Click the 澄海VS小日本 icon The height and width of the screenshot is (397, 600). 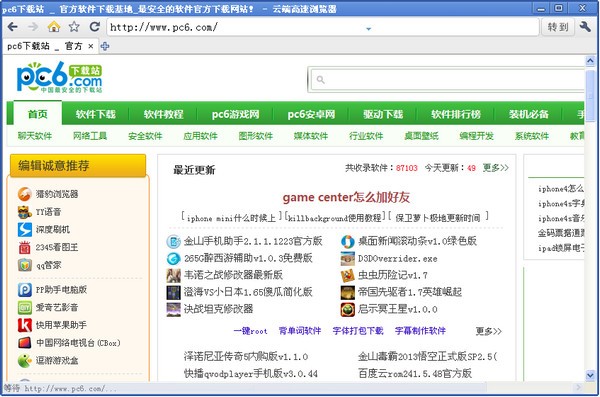[173, 292]
